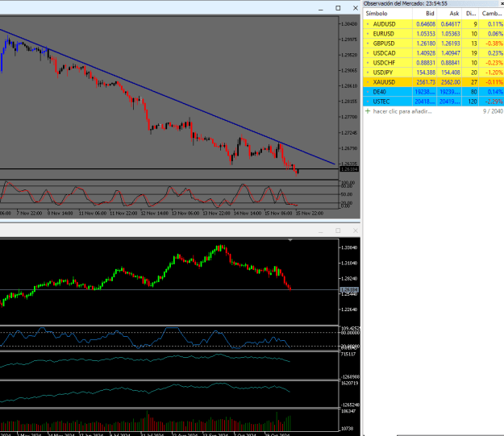Click the symbol count '9 / 2040'
The width and height of the screenshot is (504, 436).
[493, 111]
